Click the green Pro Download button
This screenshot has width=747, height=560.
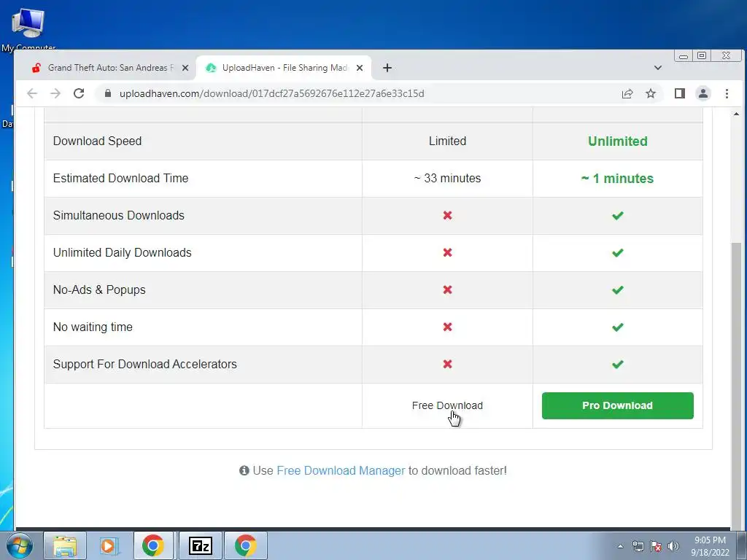[617, 405]
